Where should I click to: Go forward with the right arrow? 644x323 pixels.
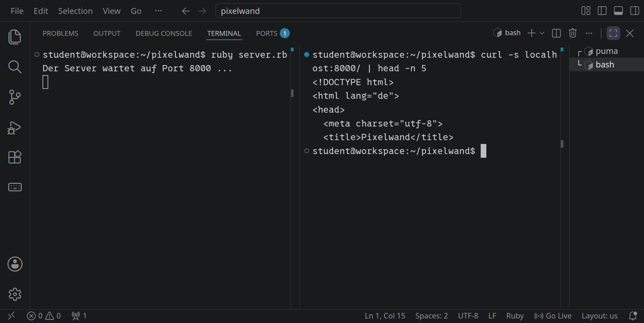point(202,11)
